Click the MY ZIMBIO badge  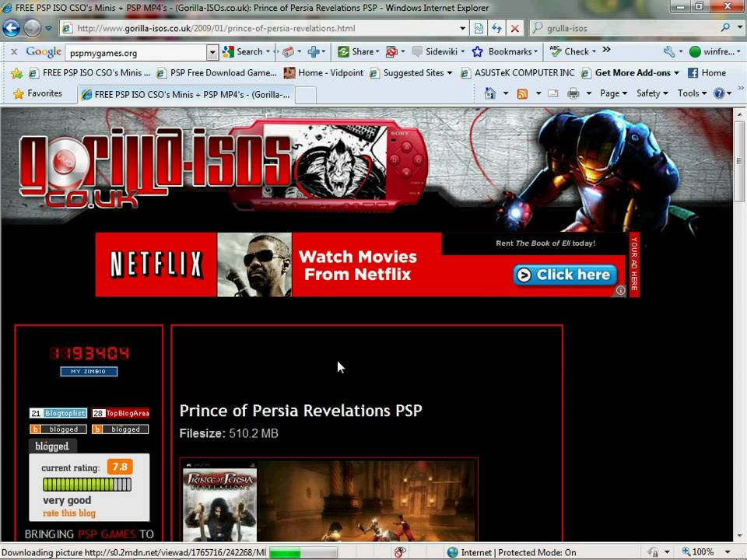[x=89, y=372]
